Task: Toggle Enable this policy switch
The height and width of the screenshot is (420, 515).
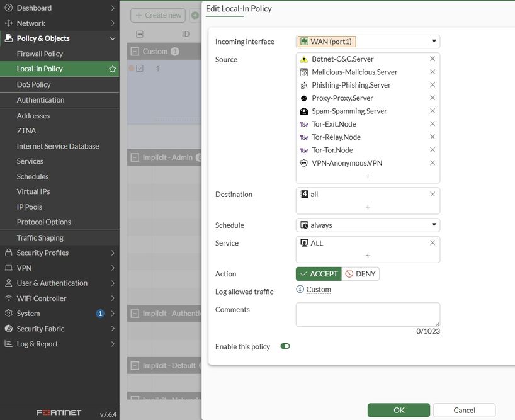Action: point(285,346)
